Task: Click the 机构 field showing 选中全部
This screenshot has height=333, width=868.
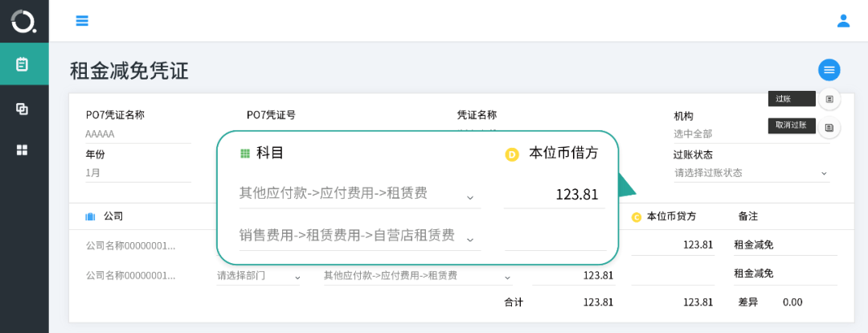Action: pyautogui.click(x=751, y=134)
